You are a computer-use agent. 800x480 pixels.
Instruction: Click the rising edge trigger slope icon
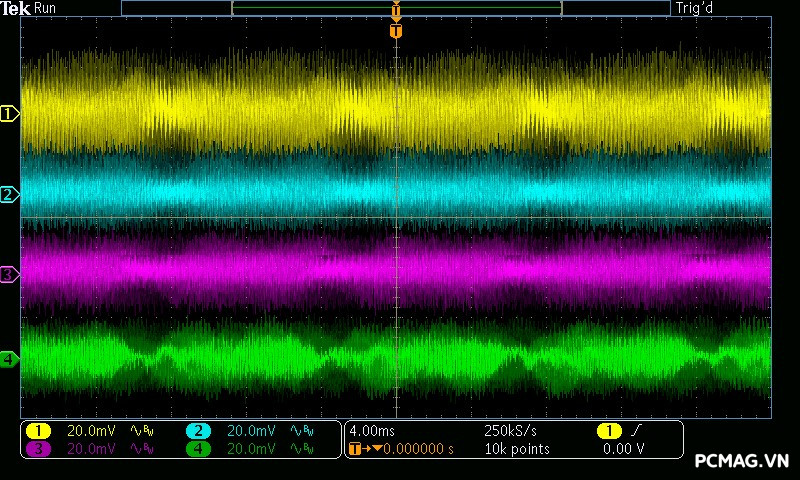click(636, 431)
